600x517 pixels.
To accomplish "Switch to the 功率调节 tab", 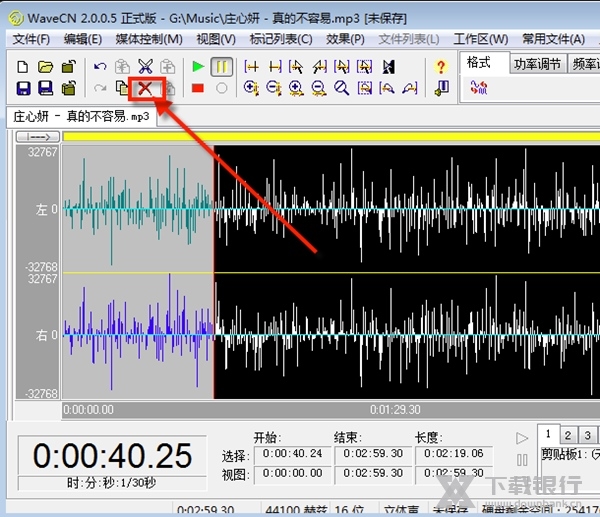I will pos(538,62).
